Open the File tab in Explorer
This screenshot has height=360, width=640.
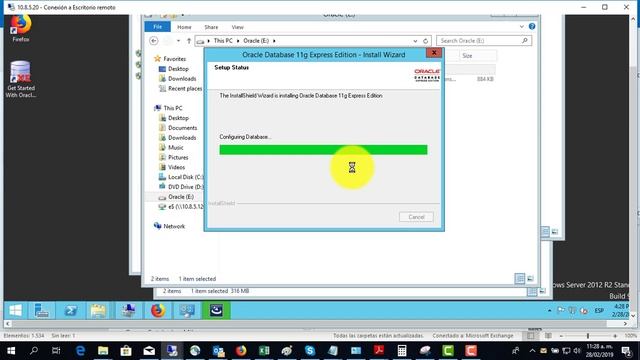158,27
